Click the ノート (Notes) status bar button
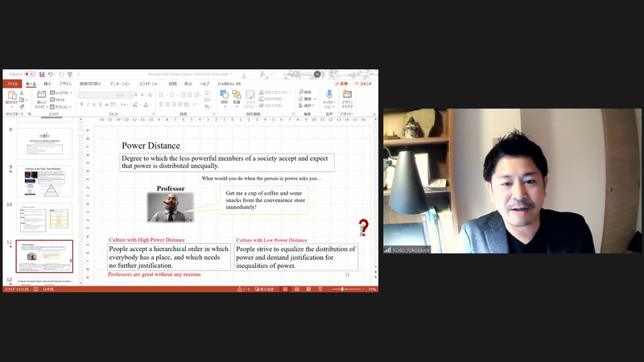 (x=244, y=290)
